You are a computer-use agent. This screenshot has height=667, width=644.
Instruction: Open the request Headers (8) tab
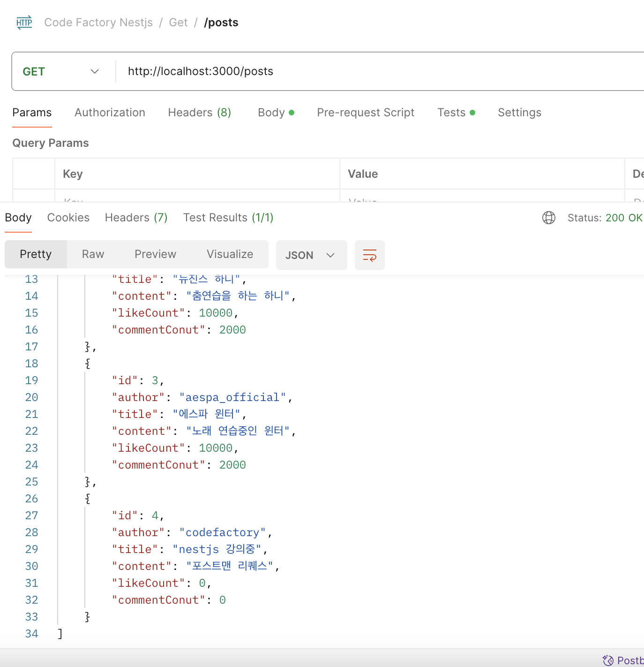(200, 113)
